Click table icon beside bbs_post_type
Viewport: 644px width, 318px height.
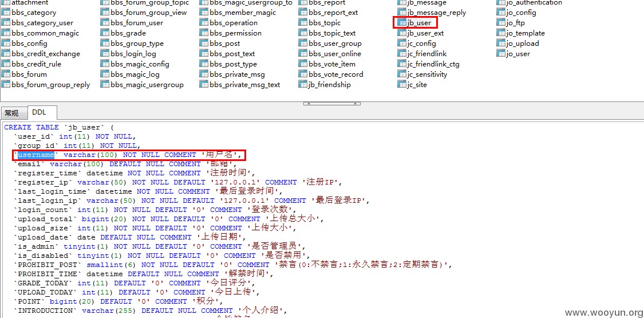tap(204, 64)
